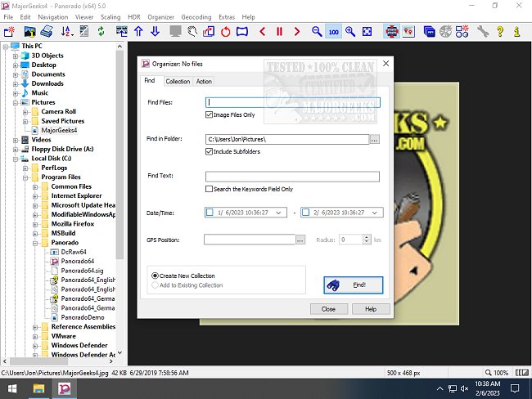The height and width of the screenshot is (399, 532).
Task: Open the Geocoding menu
Action: [x=196, y=17]
